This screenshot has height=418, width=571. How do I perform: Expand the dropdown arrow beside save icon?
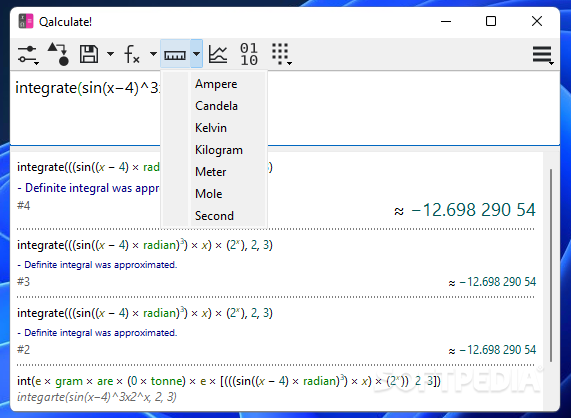(x=110, y=54)
